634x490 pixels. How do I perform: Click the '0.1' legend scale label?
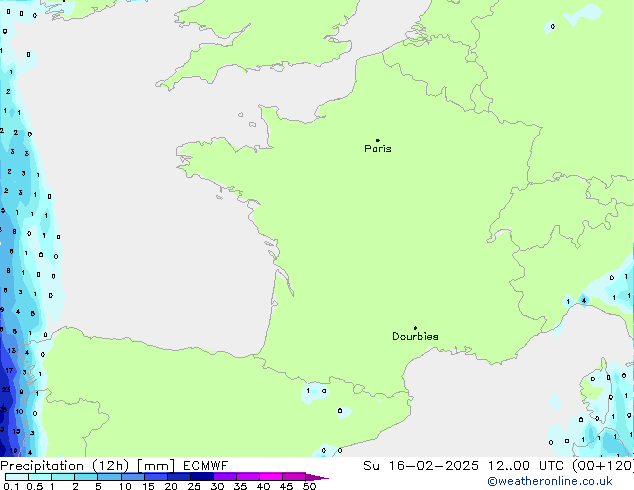[x=11, y=486]
